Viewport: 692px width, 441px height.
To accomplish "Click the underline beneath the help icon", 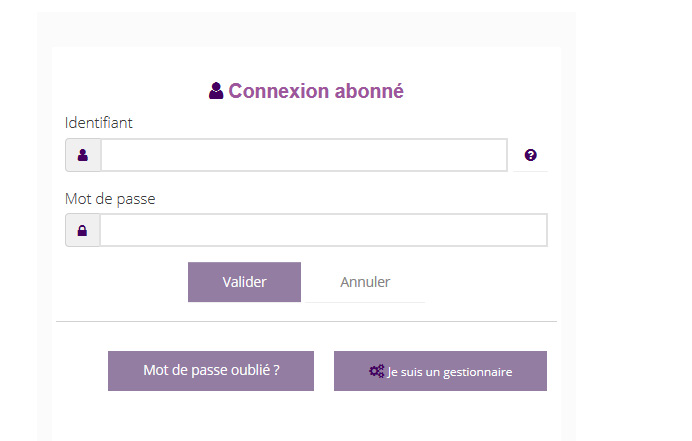I will 530,171.
